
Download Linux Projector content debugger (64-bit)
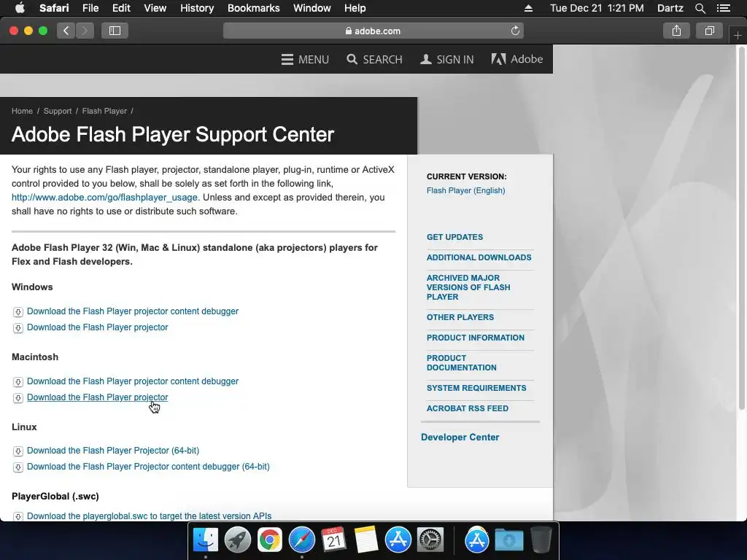click(x=148, y=467)
